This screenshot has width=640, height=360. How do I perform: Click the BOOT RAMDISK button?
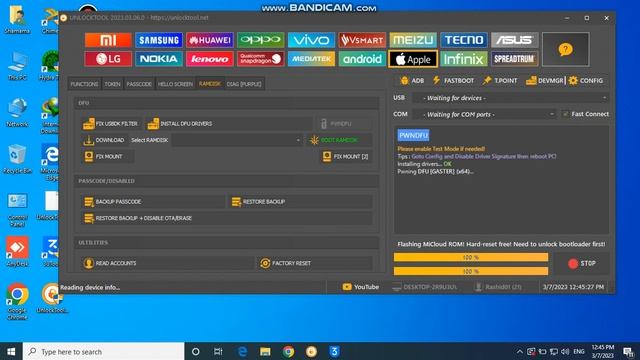point(339,140)
